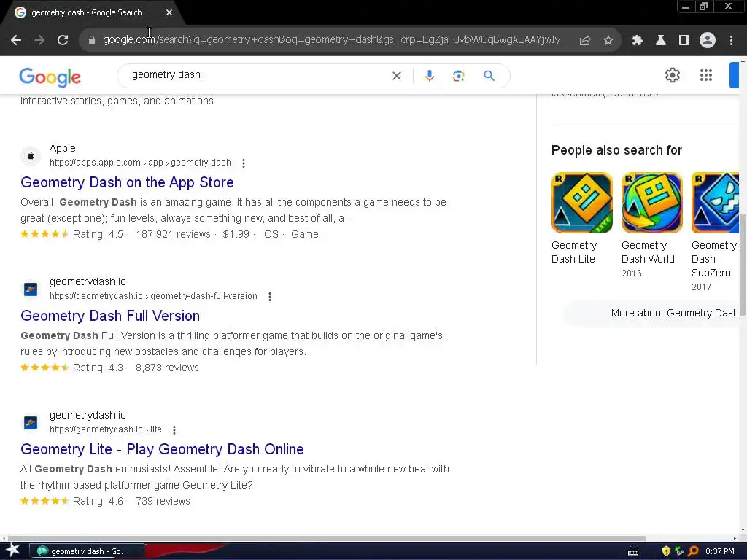Click the Apple favicon in results
Screen dimensions: 747x560
[x=31, y=156]
